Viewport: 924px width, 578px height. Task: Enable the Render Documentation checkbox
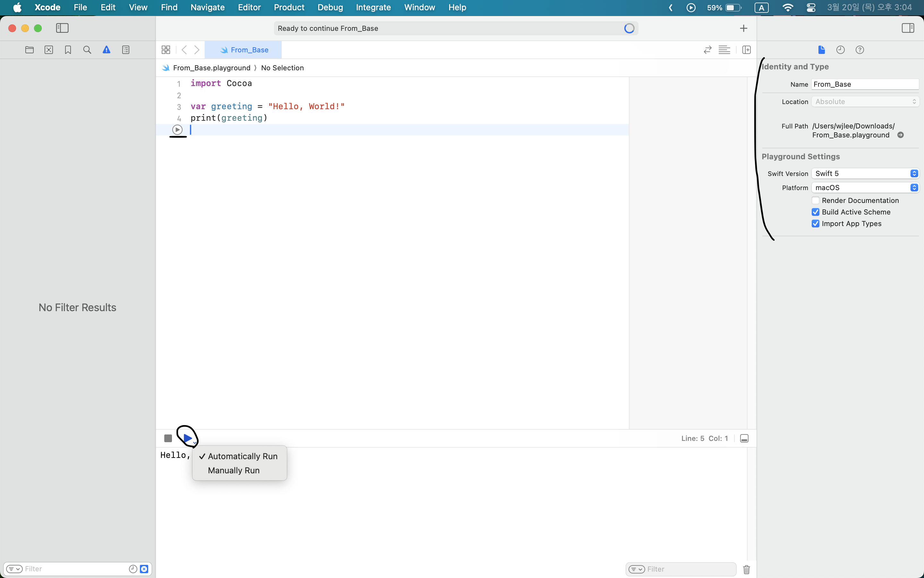[x=815, y=200]
